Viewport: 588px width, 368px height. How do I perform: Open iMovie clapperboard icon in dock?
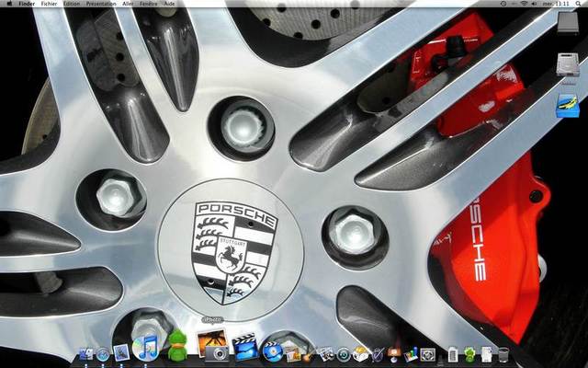tap(244, 347)
